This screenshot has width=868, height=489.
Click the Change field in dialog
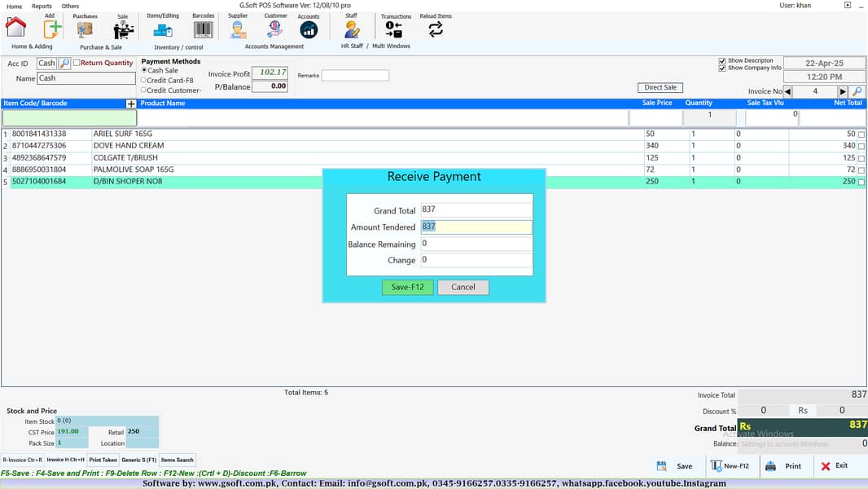[476, 260]
